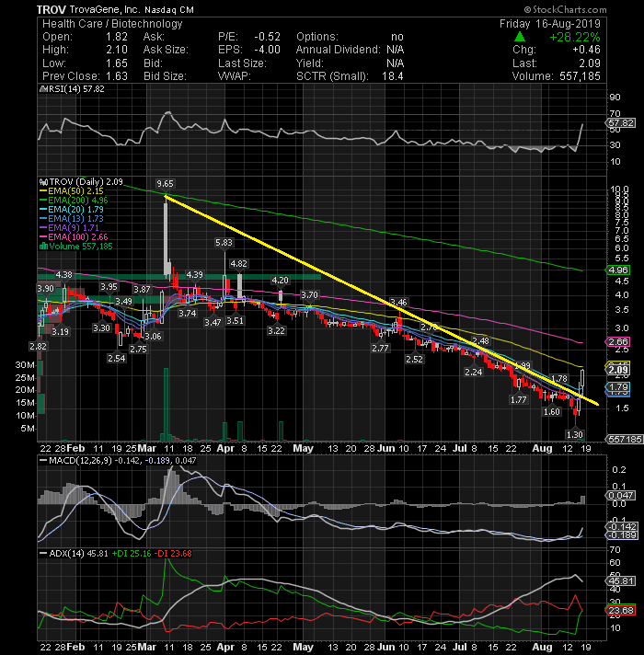The image size is (644, 655).
Task: Click the red -DI 23.68 label
Action: tap(173, 554)
